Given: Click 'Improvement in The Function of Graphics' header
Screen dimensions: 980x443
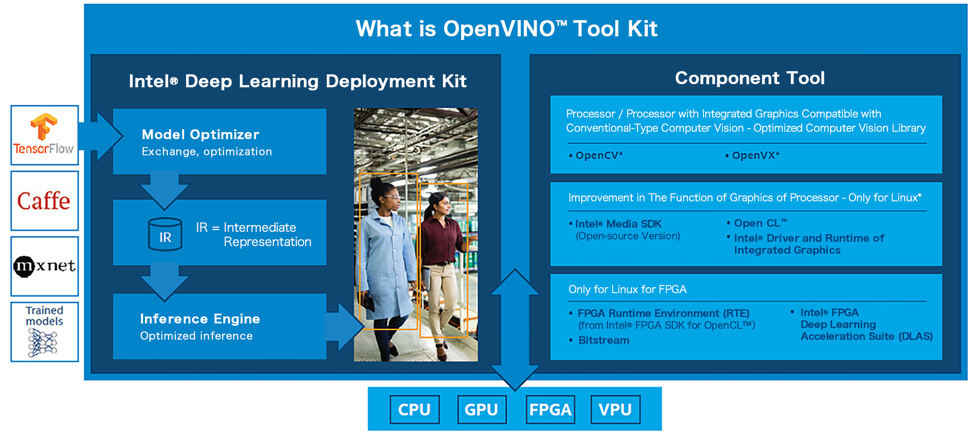Looking at the screenshot, I should [x=745, y=198].
